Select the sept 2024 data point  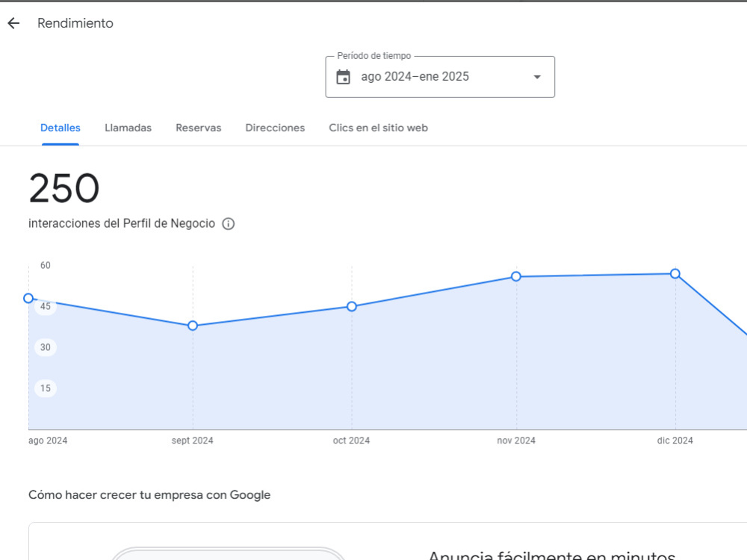pyautogui.click(x=193, y=326)
